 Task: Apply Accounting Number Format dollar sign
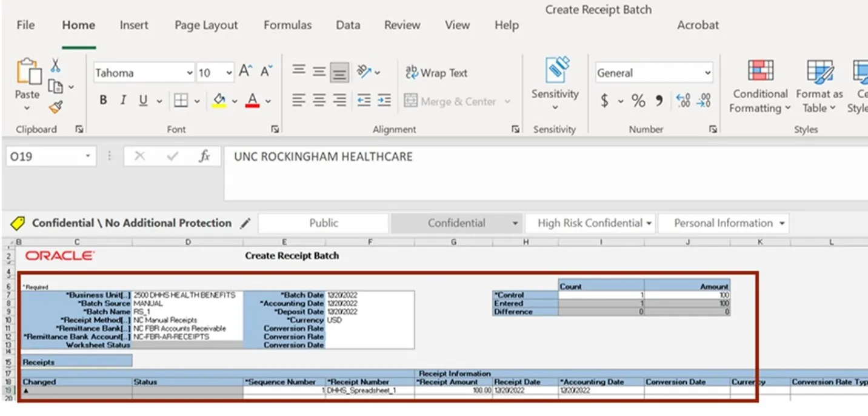click(604, 101)
